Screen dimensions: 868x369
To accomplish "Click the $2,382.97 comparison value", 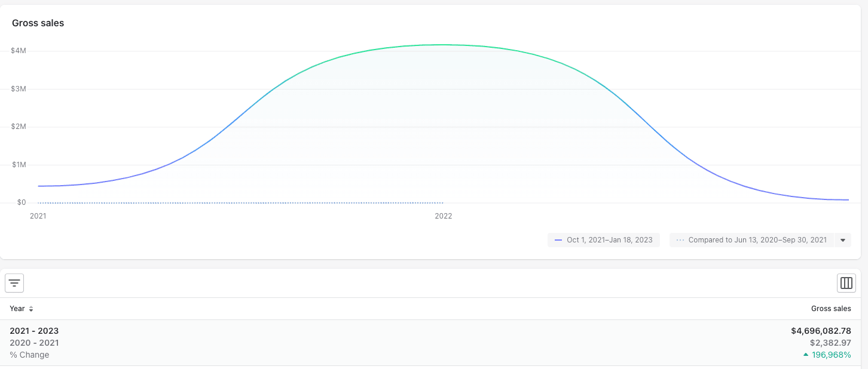I will tap(830, 343).
